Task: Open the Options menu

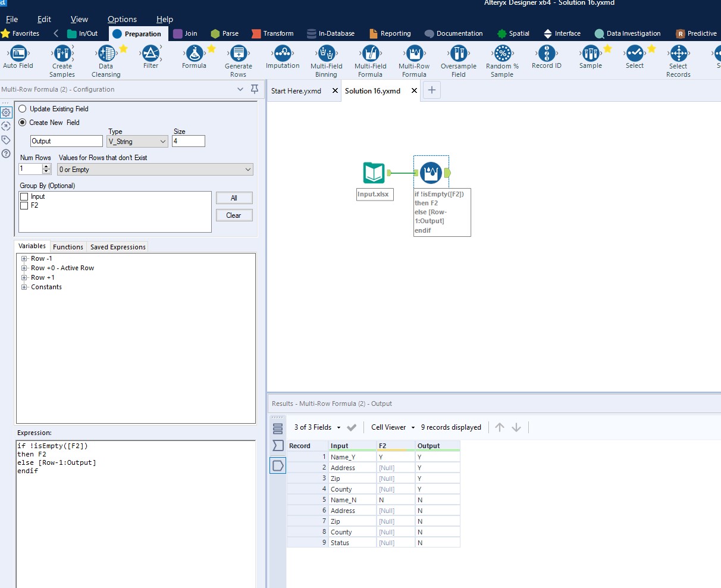Action: pyautogui.click(x=122, y=19)
